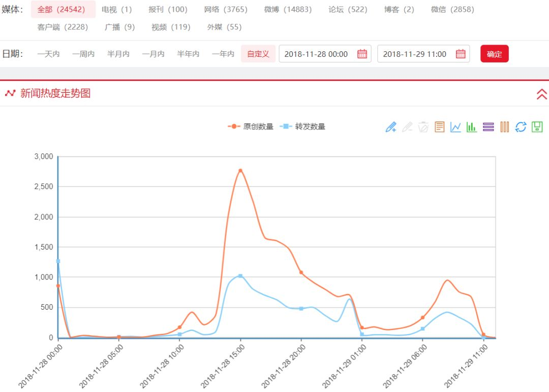
Task: Filter media by 视频 (119)
Action: click(x=171, y=27)
